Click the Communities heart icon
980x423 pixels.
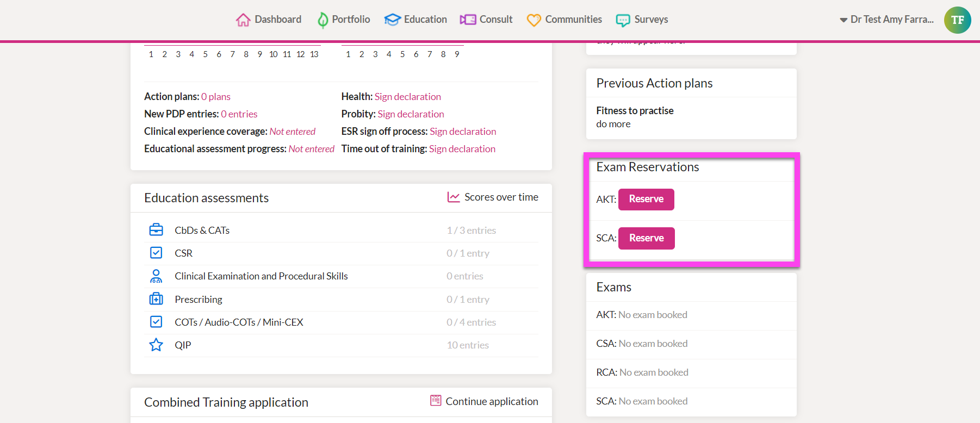coord(534,20)
